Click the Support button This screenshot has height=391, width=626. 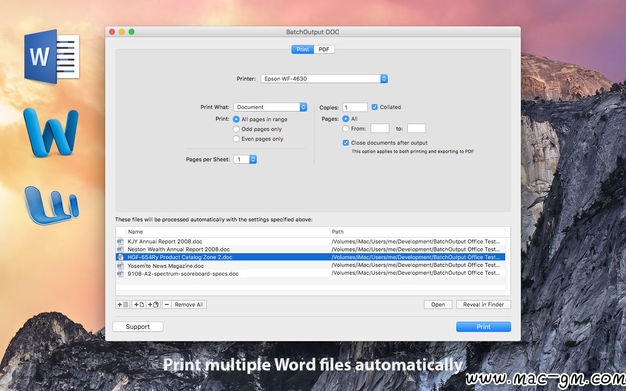(138, 327)
